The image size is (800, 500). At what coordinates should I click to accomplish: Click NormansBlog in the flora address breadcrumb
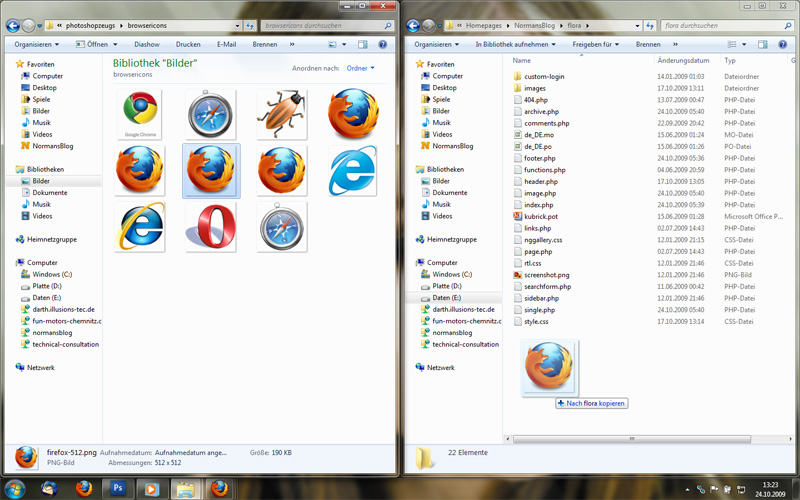[x=534, y=25]
